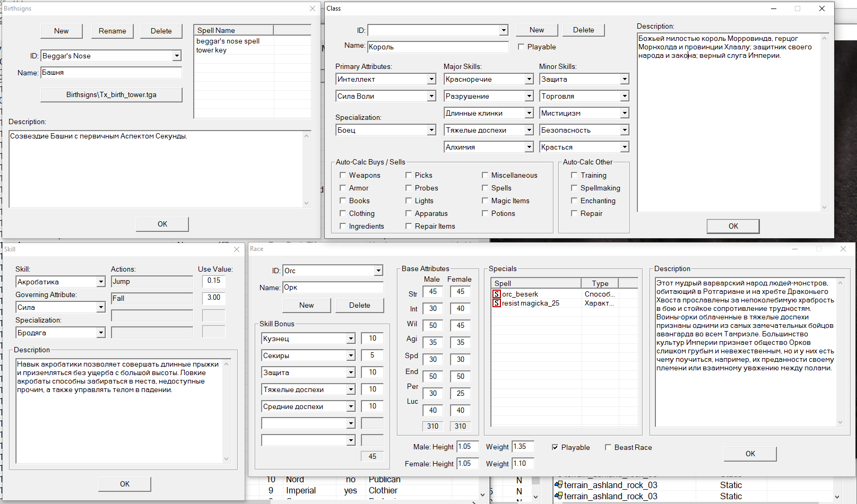Click Delete in the Class window
This screenshot has width=857, height=504.
pos(584,30)
